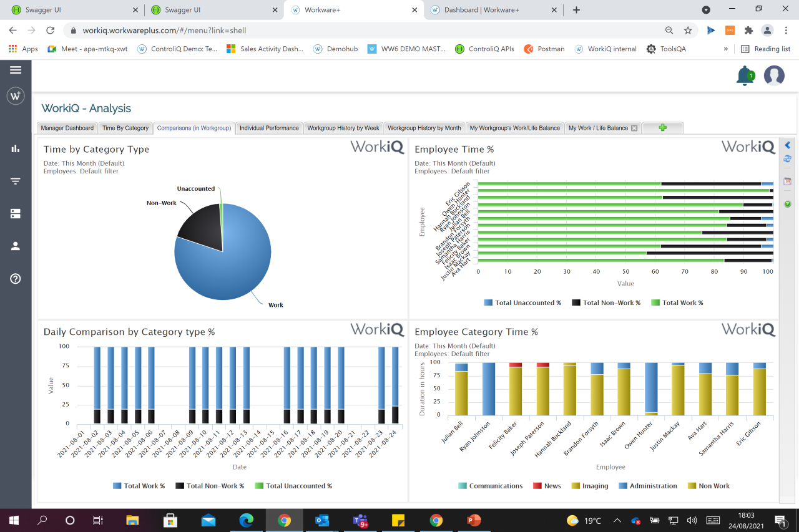
Task: Open the bar chart analysis icon in left sidebar
Action: (15, 149)
